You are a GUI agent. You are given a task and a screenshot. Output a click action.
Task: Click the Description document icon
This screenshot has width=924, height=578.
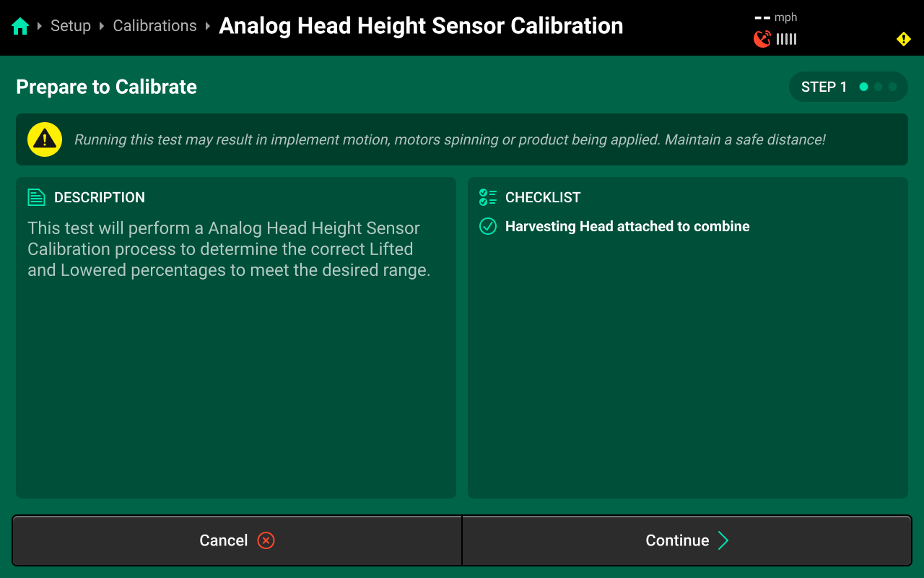coord(36,197)
